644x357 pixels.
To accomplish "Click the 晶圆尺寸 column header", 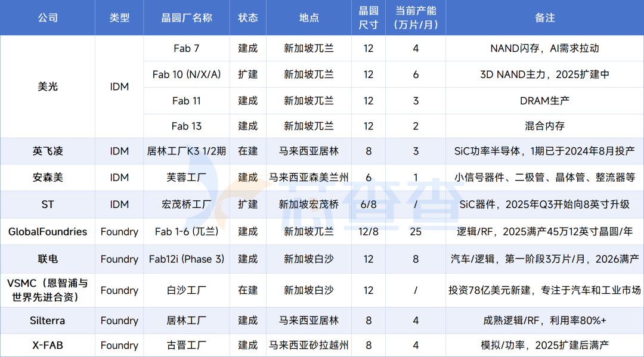I will click(x=369, y=18).
